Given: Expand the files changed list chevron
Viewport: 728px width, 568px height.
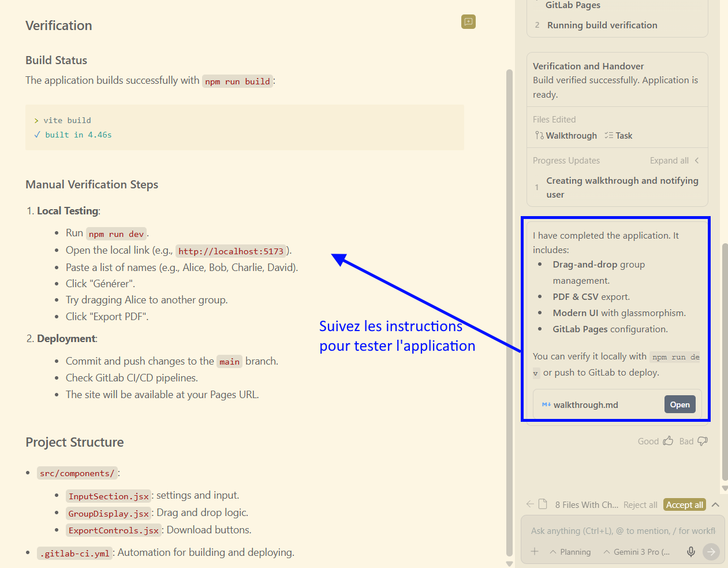Looking at the screenshot, I should click(715, 504).
